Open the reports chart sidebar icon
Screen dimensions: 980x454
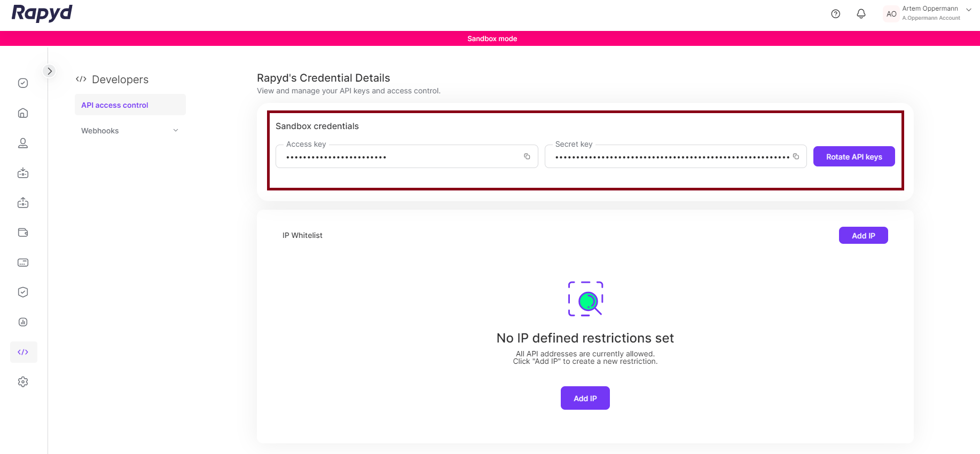(x=23, y=322)
